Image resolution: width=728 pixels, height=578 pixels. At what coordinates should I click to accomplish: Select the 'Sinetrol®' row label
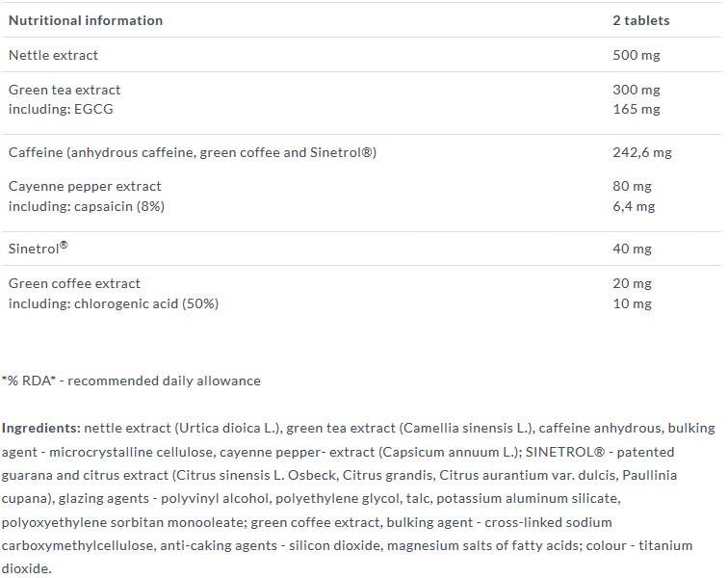click(39, 249)
